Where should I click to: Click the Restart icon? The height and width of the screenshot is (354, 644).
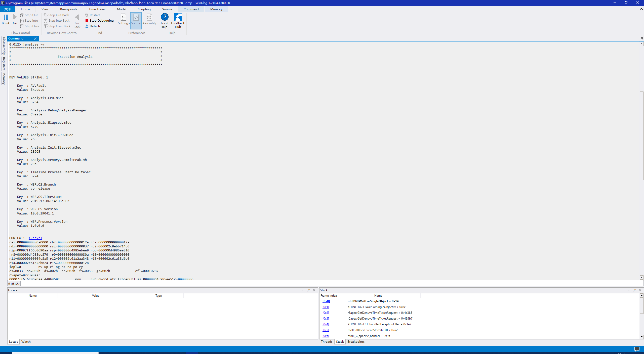(x=87, y=15)
